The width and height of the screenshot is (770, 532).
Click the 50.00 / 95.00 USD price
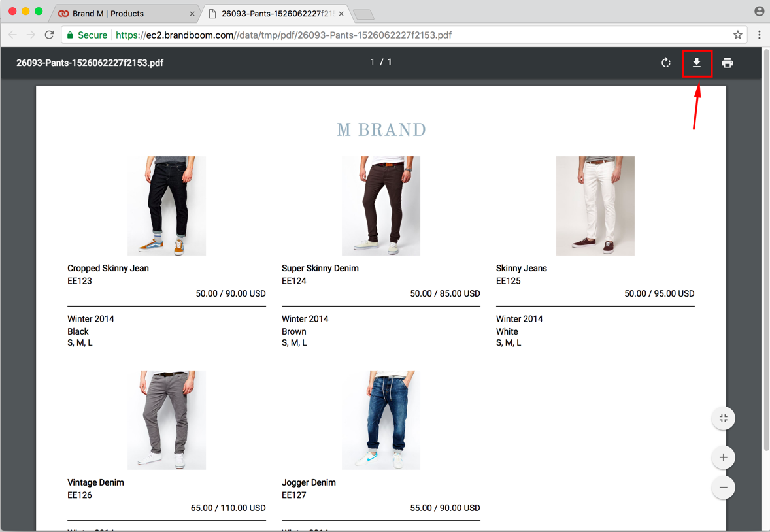click(x=660, y=293)
